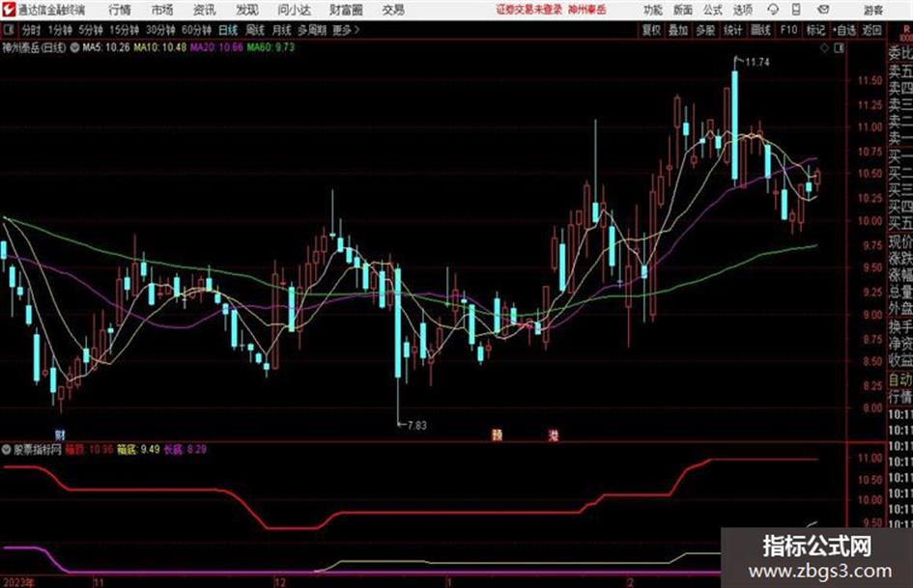Open the 市场 menu
The image size is (913, 588).
click(x=162, y=10)
